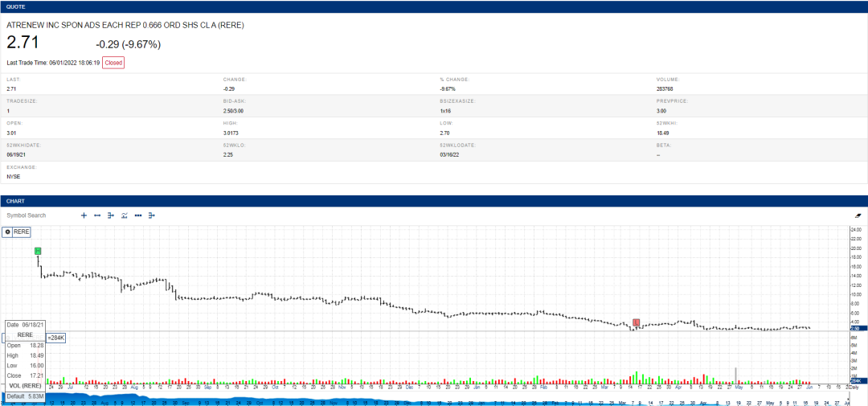Click the 52WKLO value 2.25
Screen dimensions: 868x406
[x=227, y=154]
